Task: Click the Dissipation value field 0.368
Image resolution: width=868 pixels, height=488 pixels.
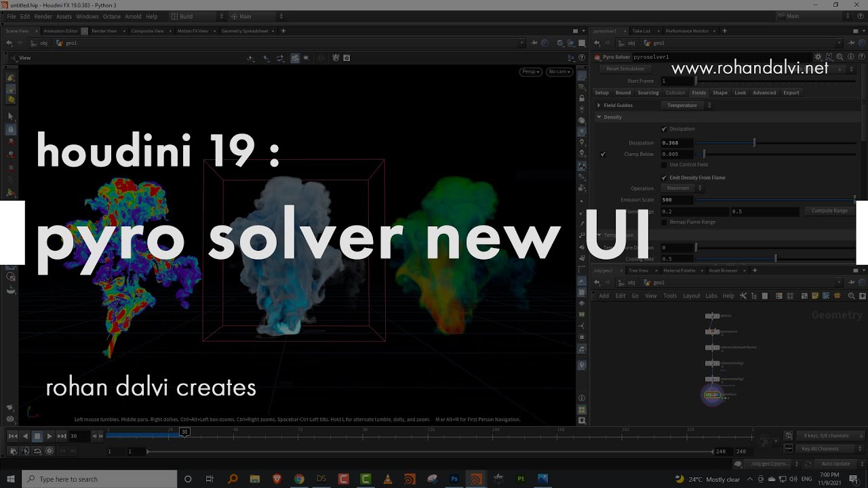Action: point(677,143)
